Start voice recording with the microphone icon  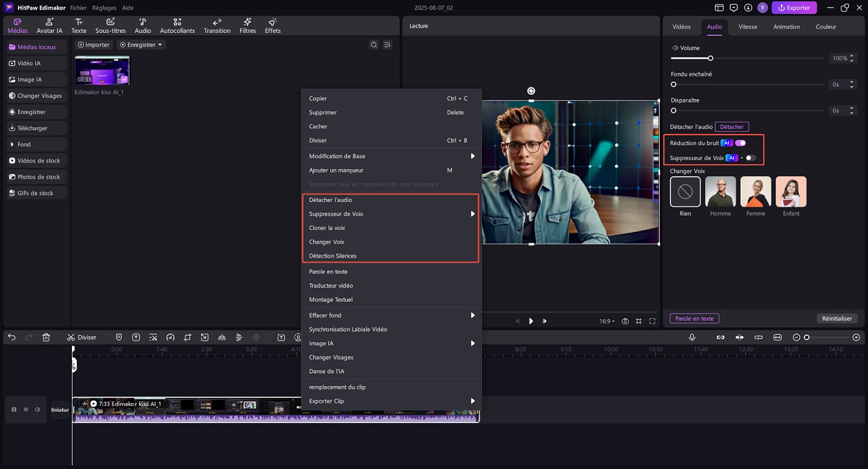coord(692,338)
